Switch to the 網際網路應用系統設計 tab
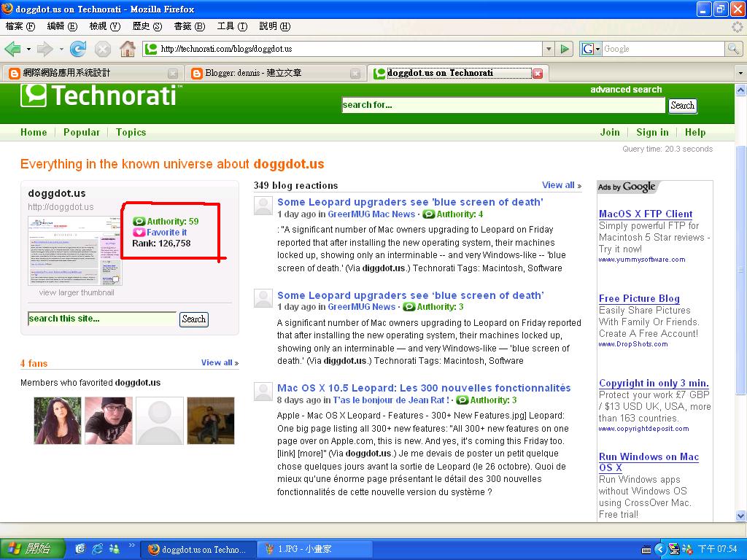The width and height of the screenshot is (747, 560). pos(93,73)
